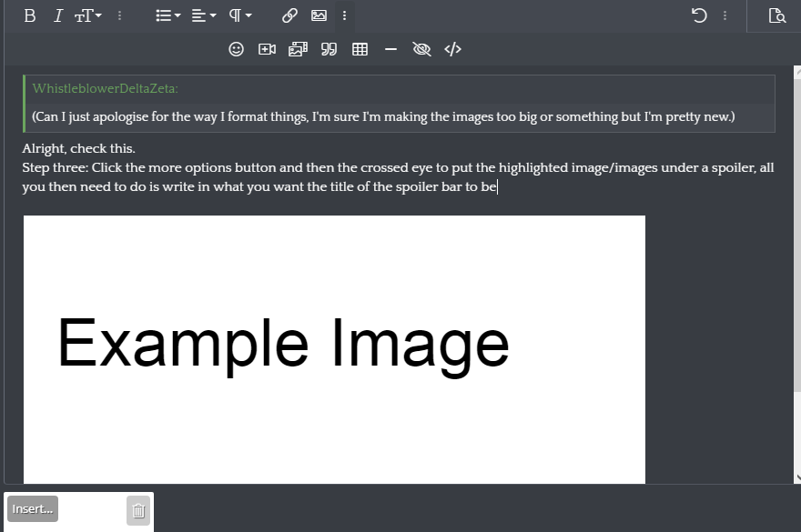Click the quoted apology text

[x=383, y=117]
